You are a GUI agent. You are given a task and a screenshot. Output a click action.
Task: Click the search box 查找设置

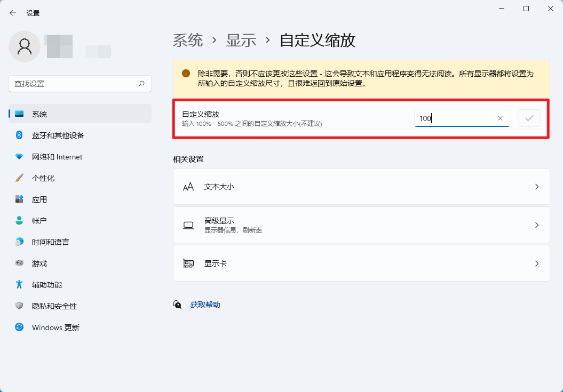pyautogui.click(x=75, y=84)
